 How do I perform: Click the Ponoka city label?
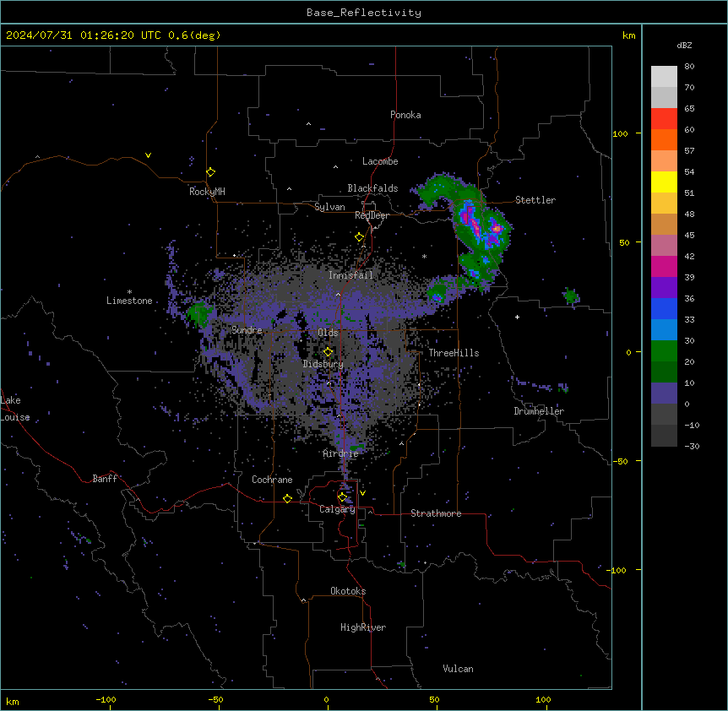[405, 115]
